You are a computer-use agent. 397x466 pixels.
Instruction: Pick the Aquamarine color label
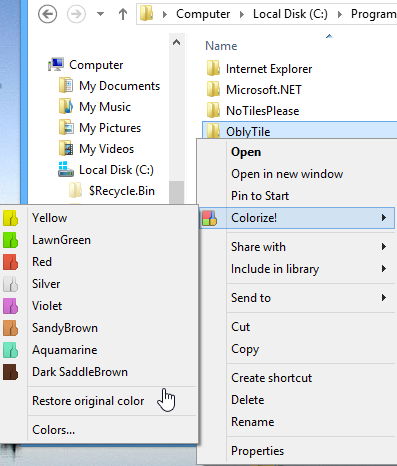[x=65, y=350]
